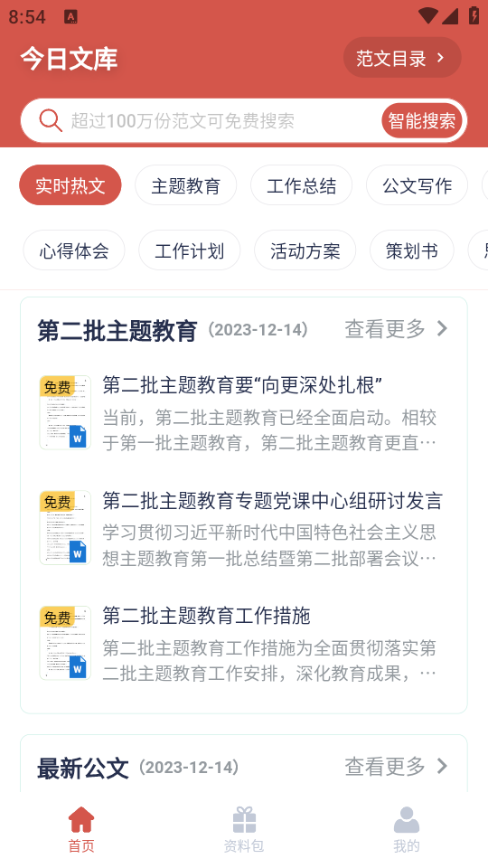The image size is (488, 868).
Task: Tap the battery status icon
Action: click(x=474, y=15)
